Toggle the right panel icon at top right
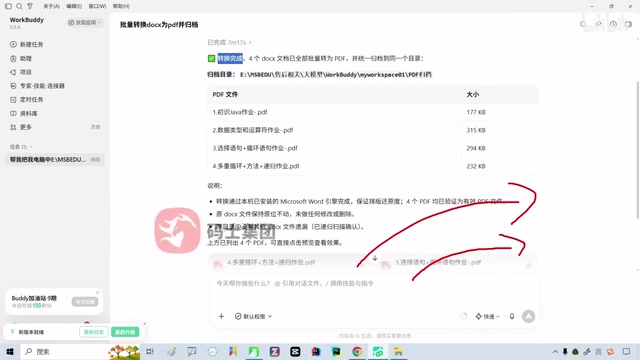This screenshot has height=360, width=640. tap(628, 24)
